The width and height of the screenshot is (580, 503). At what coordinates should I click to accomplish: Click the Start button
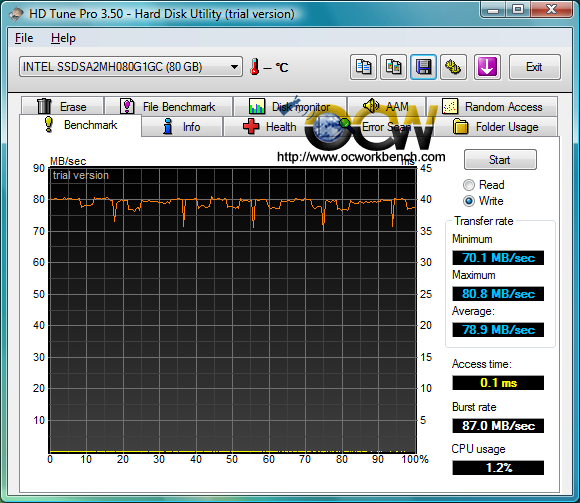coord(500,160)
